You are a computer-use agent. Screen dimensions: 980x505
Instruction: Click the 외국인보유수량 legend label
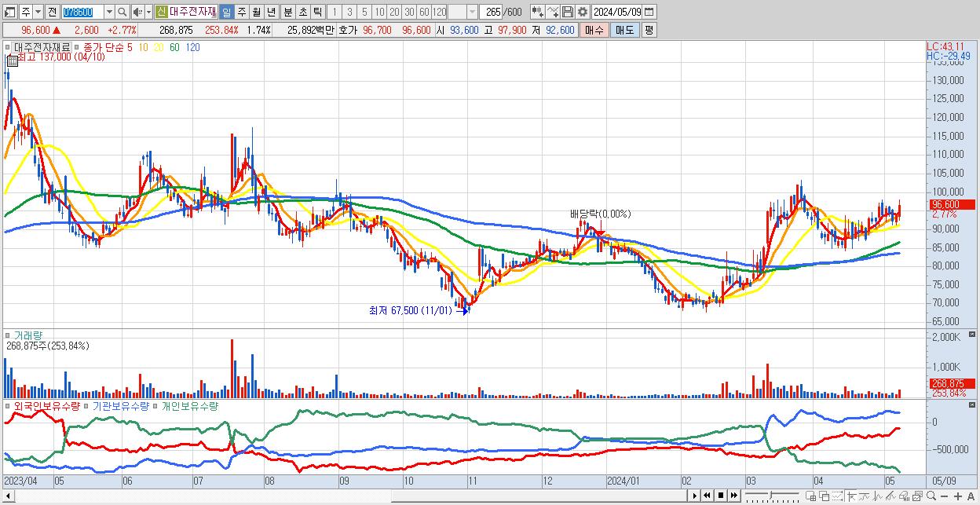pyautogui.click(x=47, y=406)
